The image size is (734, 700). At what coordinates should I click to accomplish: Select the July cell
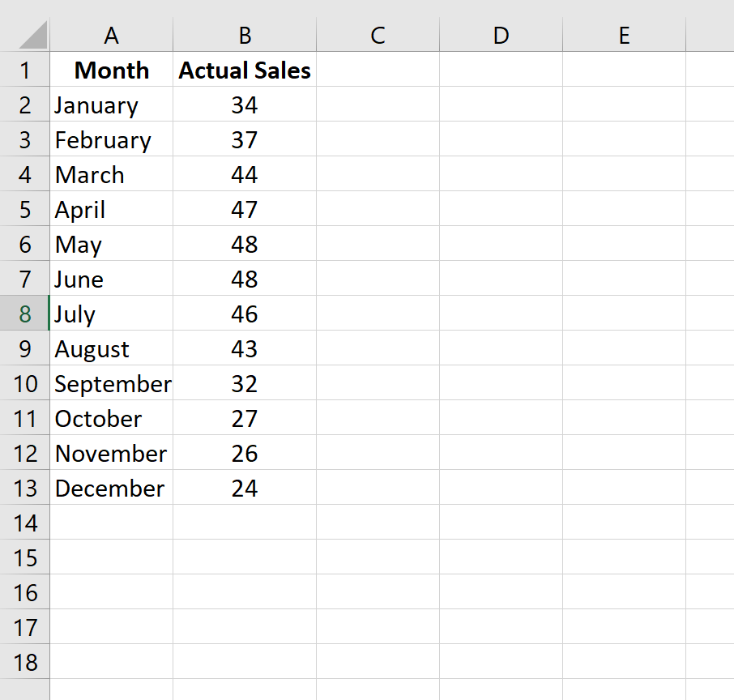112,314
